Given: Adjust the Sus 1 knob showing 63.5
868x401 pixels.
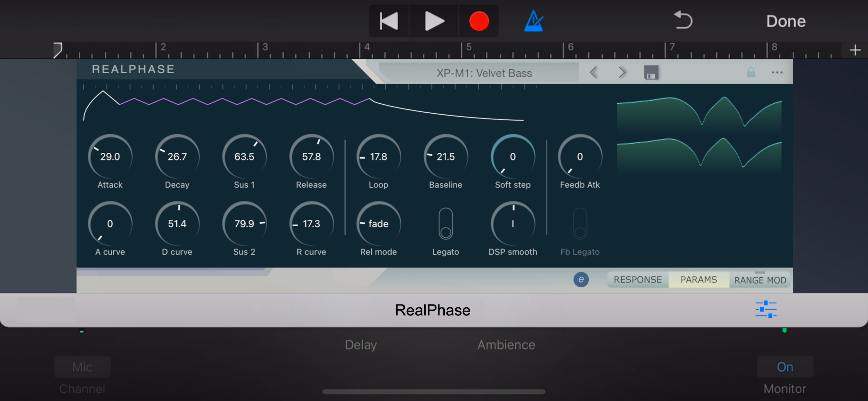Looking at the screenshot, I should click(244, 157).
